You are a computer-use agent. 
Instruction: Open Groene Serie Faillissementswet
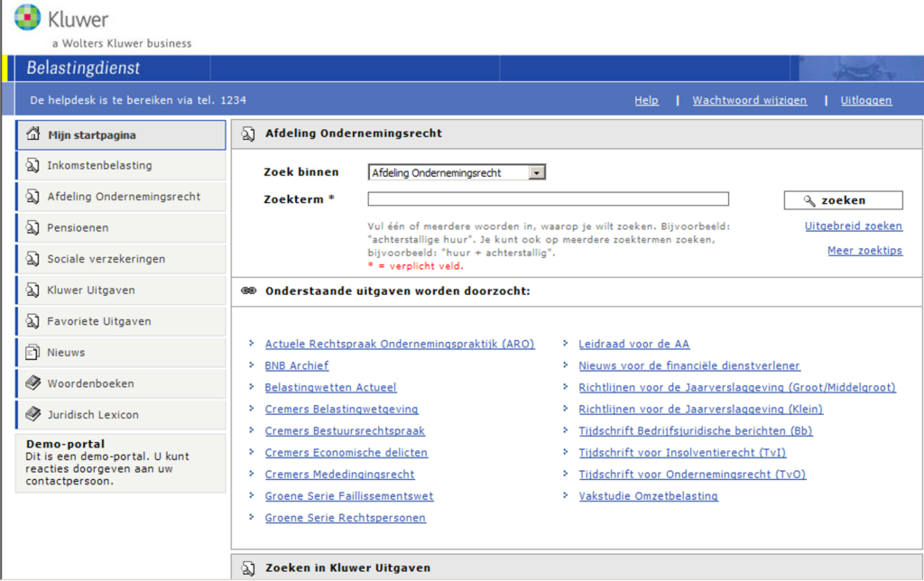click(x=348, y=495)
